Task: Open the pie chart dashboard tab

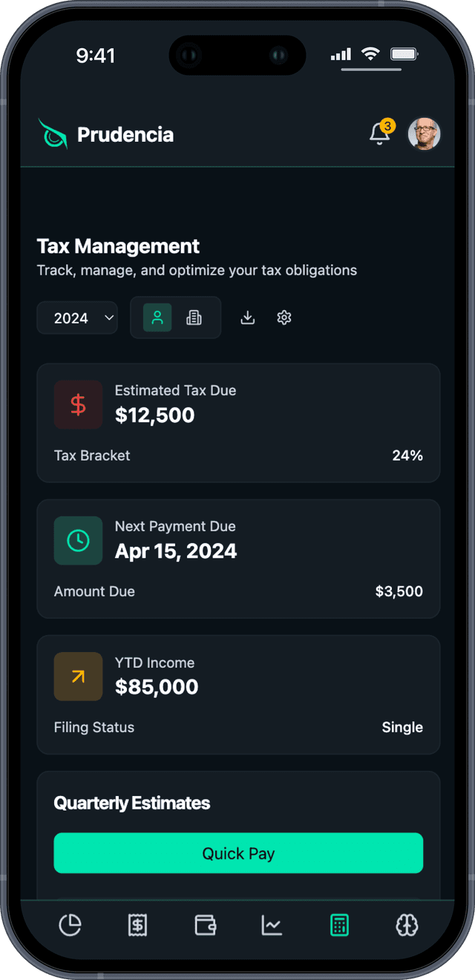Action: [x=70, y=925]
